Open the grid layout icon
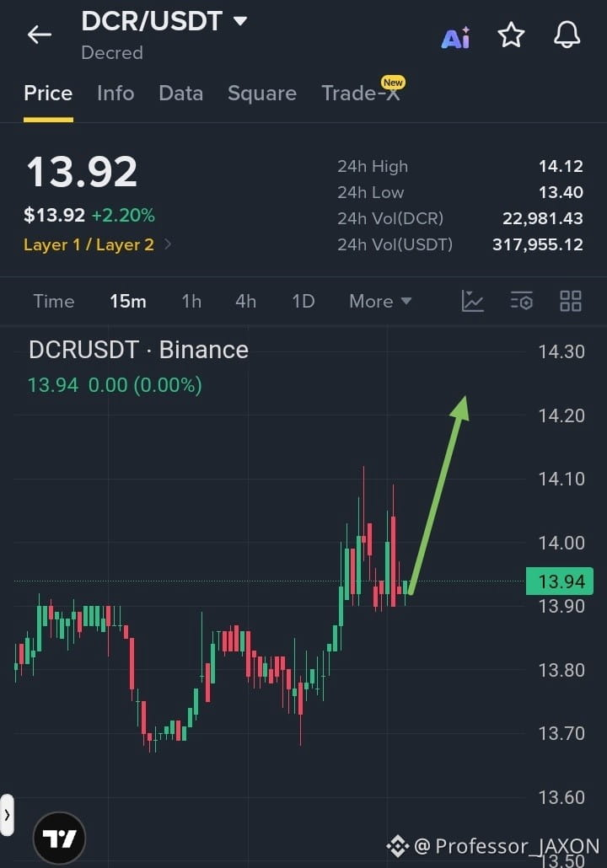 click(x=571, y=301)
